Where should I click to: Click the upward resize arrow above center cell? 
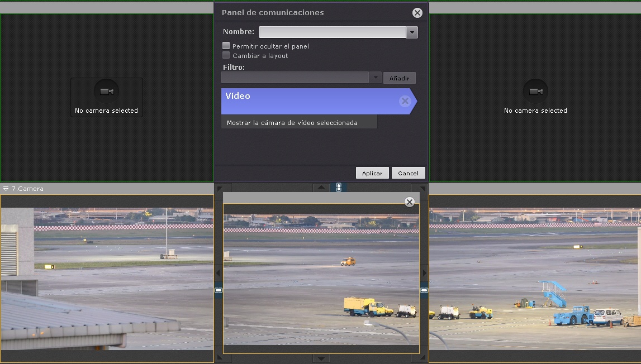321,188
